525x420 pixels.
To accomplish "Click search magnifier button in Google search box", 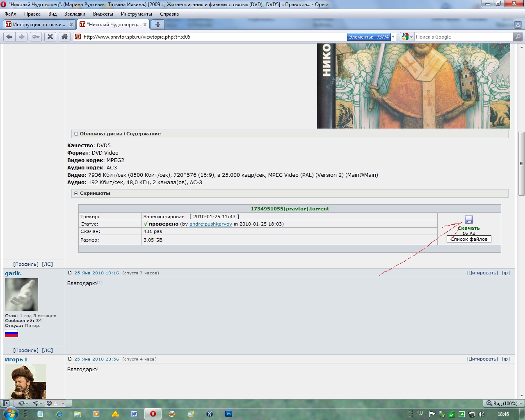I will [518, 37].
